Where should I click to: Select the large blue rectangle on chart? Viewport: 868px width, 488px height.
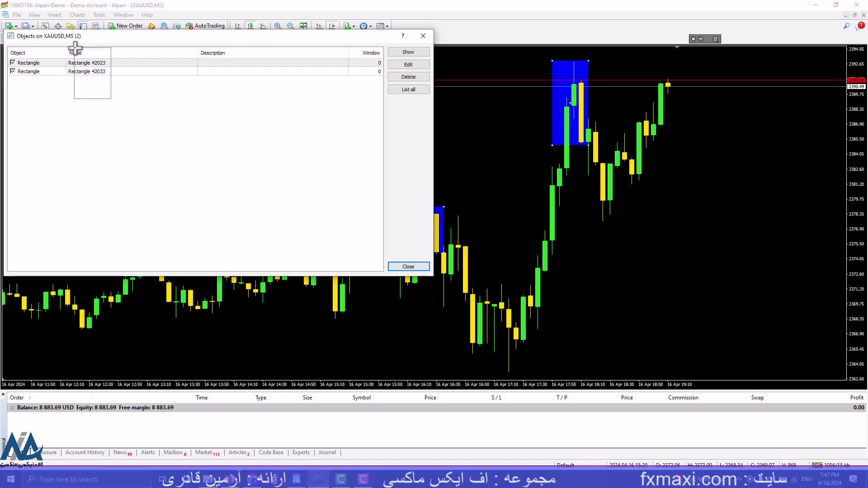tap(560, 90)
